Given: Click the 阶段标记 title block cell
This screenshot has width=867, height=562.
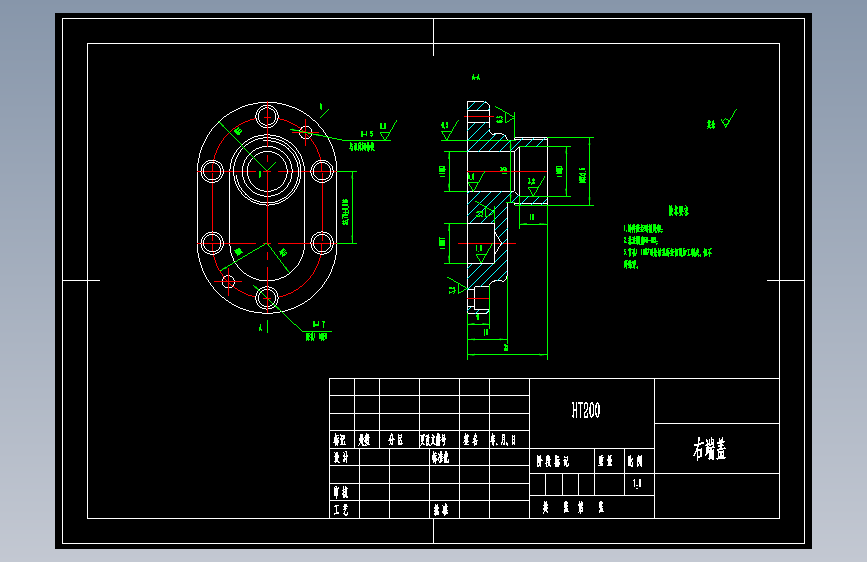Looking at the screenshot, I should point(552,461).
